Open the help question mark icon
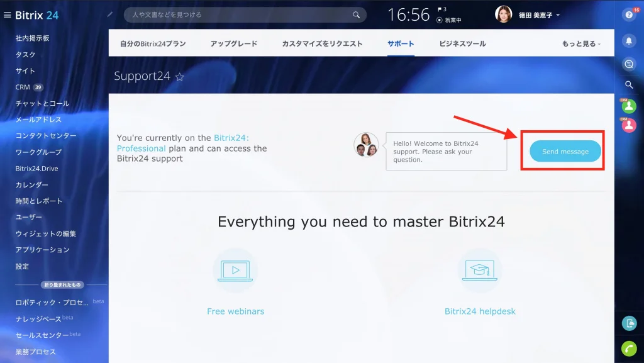The height and width of the screenshot is (363, 644). (629, 14)
